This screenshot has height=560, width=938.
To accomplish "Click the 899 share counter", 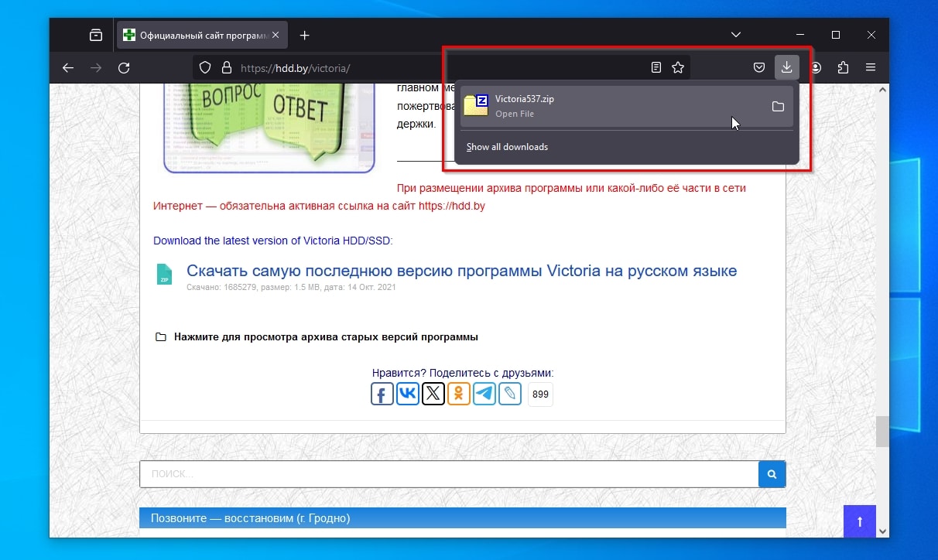I will coord(540,394).
